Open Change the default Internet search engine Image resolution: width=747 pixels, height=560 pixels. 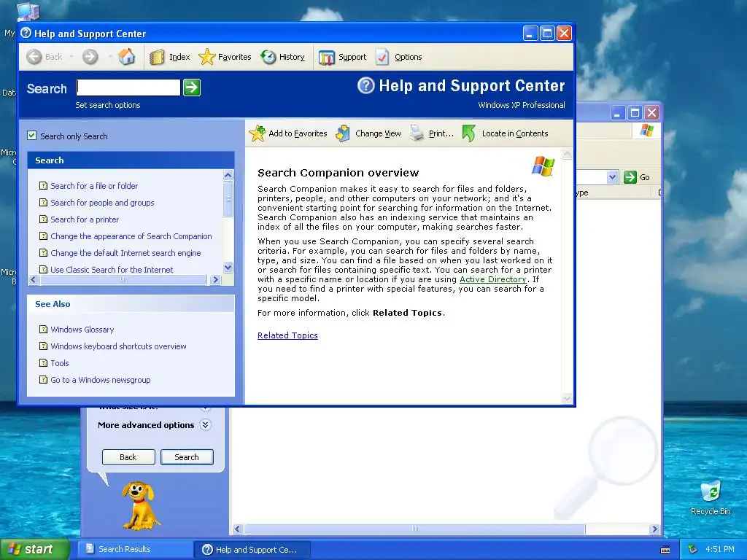(125, 253)
